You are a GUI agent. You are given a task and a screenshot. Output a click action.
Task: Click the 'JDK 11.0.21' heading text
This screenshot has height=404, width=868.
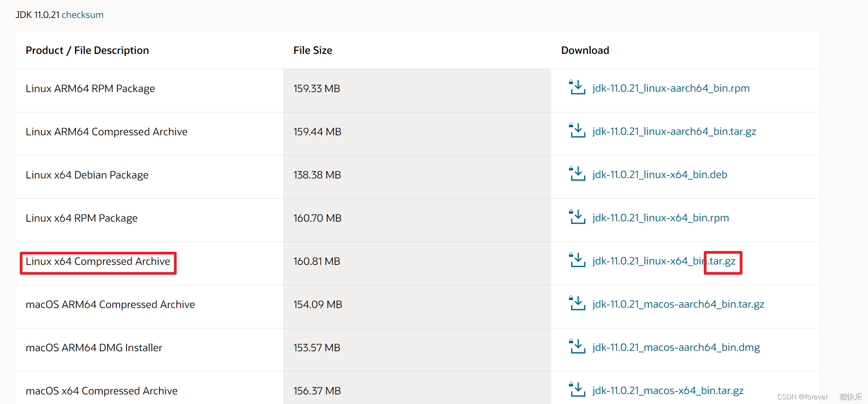[x=37, y=15]
